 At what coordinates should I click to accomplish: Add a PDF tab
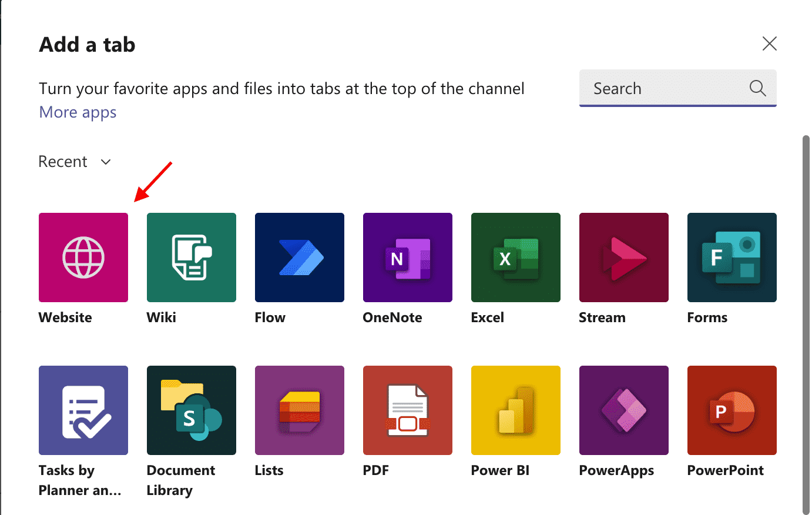click(408, 410)
